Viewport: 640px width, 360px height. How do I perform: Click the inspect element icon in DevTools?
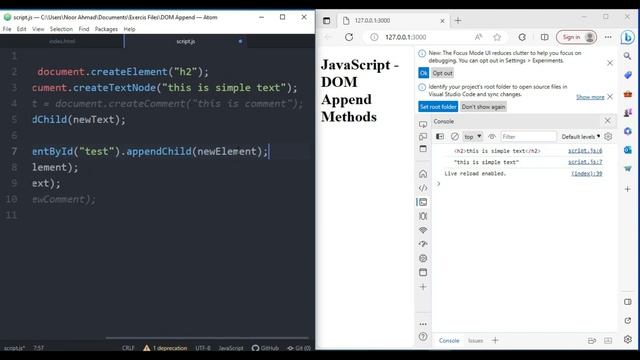[423, 124]
